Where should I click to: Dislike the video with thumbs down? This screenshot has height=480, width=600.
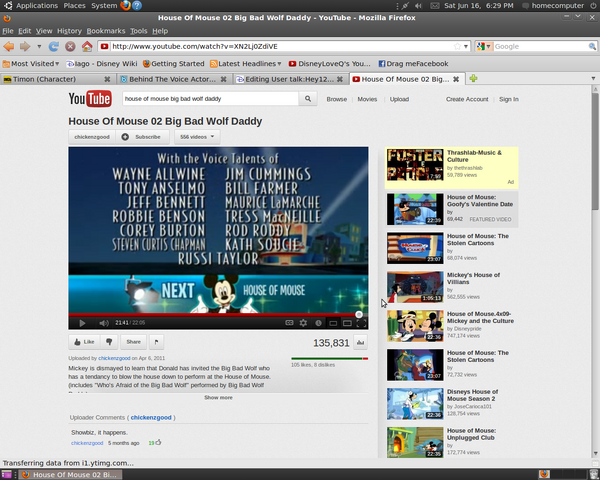109,342
